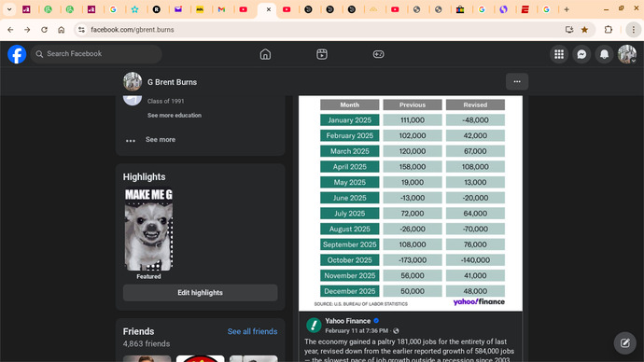Image resolution: width=644 pixels, height=362 pixels.
Task: Open the Facebook Home feed icon
Action: (x=265, y=54)
